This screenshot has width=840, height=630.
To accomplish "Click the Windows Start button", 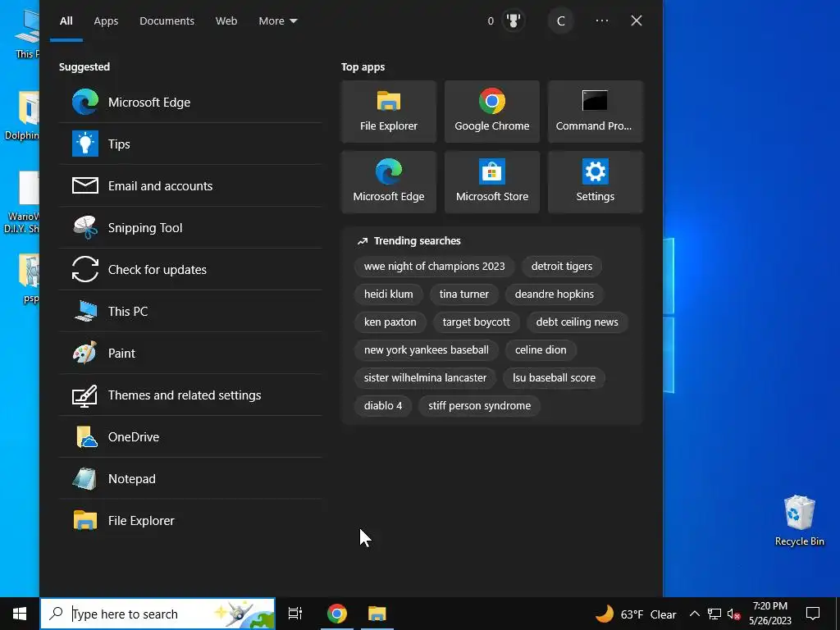I will 20,614.
